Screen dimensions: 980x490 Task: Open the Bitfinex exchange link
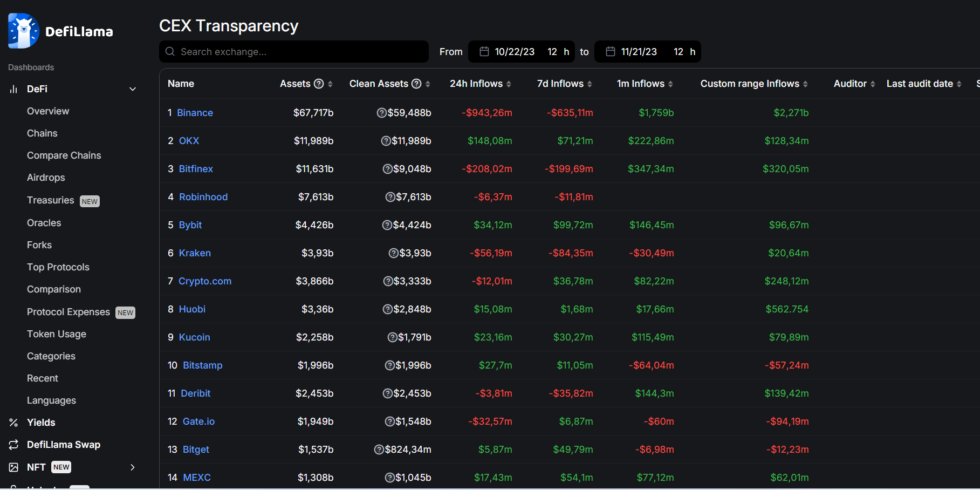pos(196,169)
